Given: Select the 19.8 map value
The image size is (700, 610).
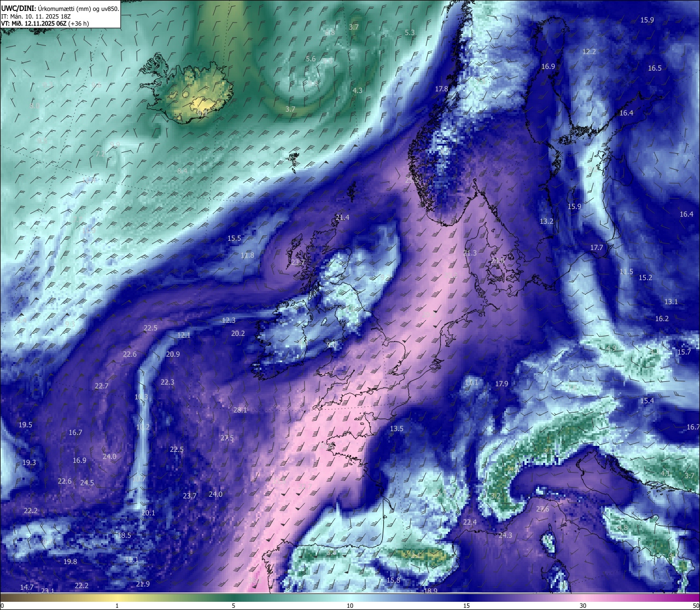Looking at the screenshot, I should pos(70,561).
